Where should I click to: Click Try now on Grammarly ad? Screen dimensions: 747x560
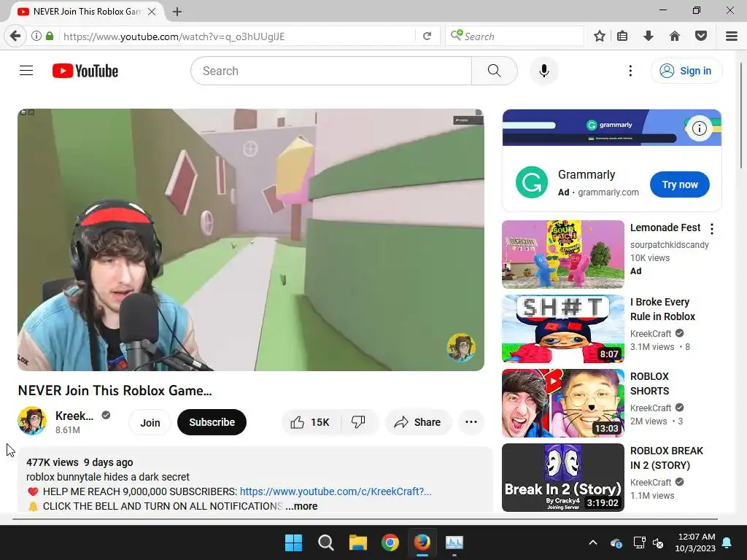680,184
